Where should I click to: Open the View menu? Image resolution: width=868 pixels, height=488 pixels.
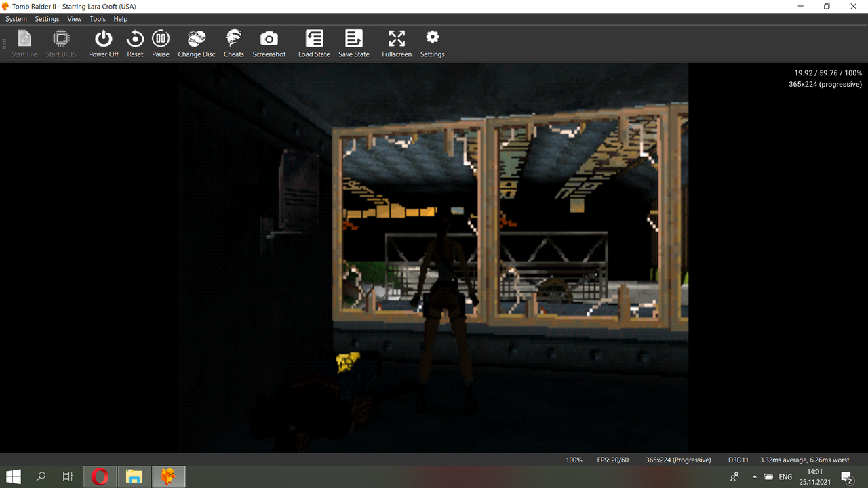(75, 19)
